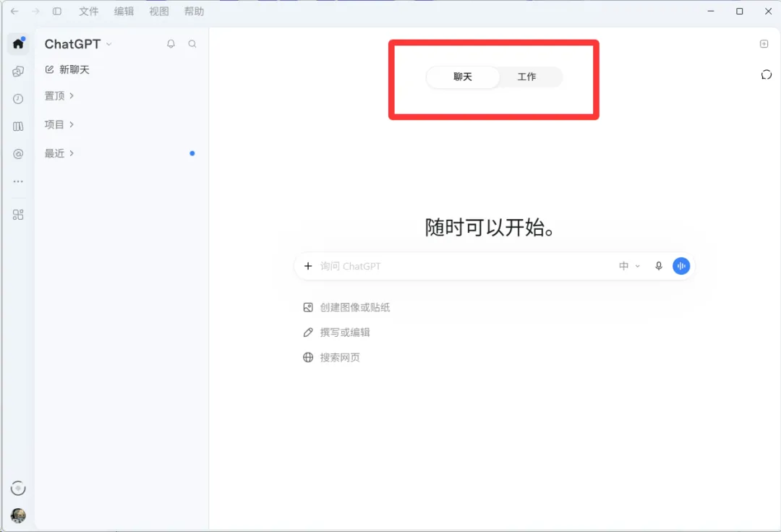This screenshot has height=532, width=781.
Task: Expand the 最近 section
Action: 59,153
